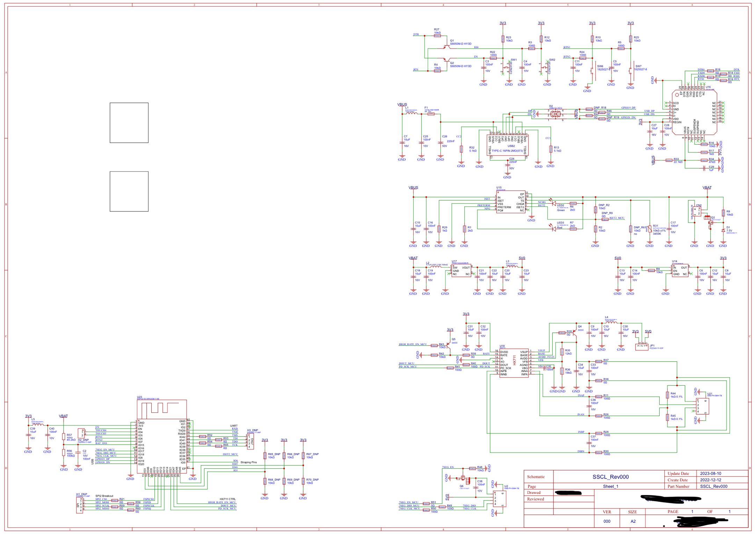Click the A2 size value
Screen dimensions: 756x534
633,521
